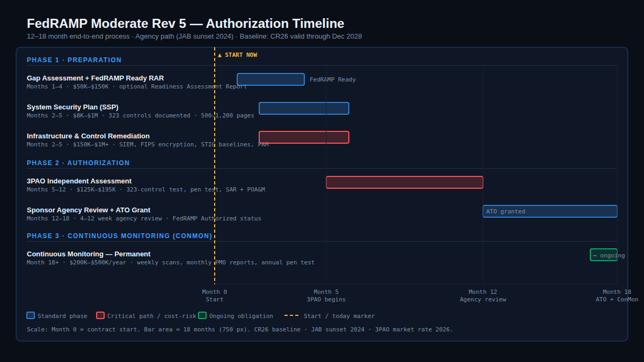This screenshot has width=644, height=362.
Task: Click the green ongoing ConMon bar
Action: click(x=604, y=255)
